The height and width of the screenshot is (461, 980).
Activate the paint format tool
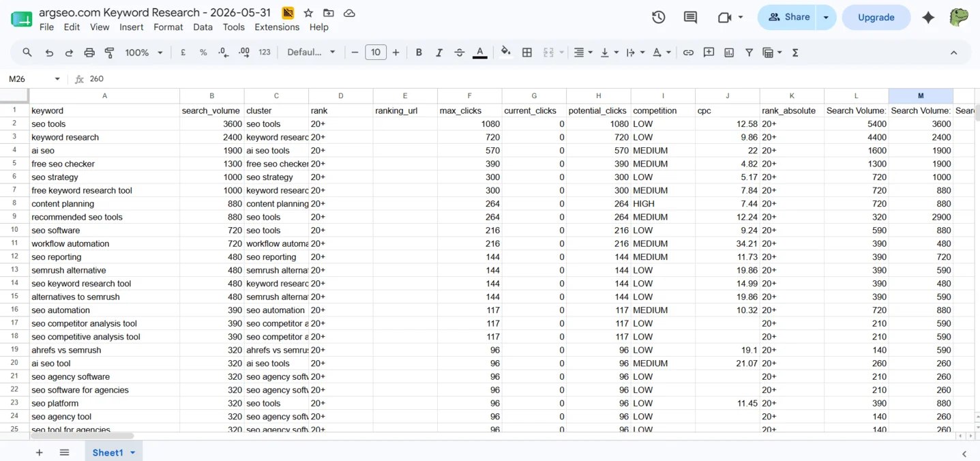click(x=109, y=53)
